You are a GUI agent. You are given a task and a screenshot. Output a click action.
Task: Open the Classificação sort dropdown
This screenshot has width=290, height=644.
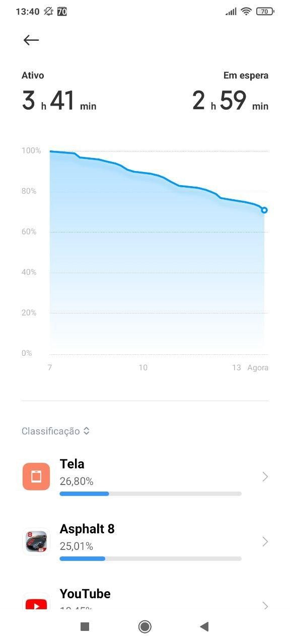click(x=55, y=431)
